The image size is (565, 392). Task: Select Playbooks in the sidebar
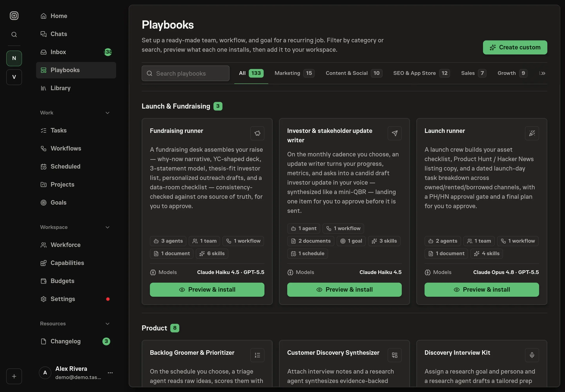click(76, 70)
